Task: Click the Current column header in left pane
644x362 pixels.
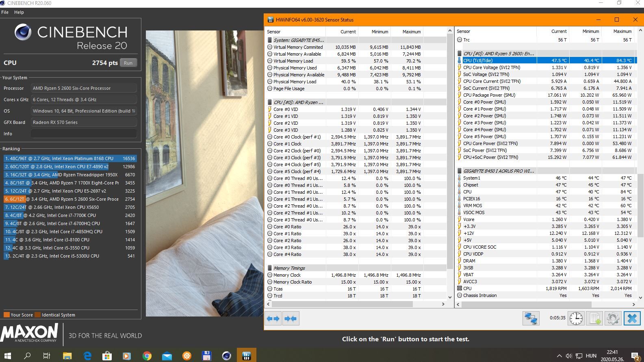Action: 342,32
